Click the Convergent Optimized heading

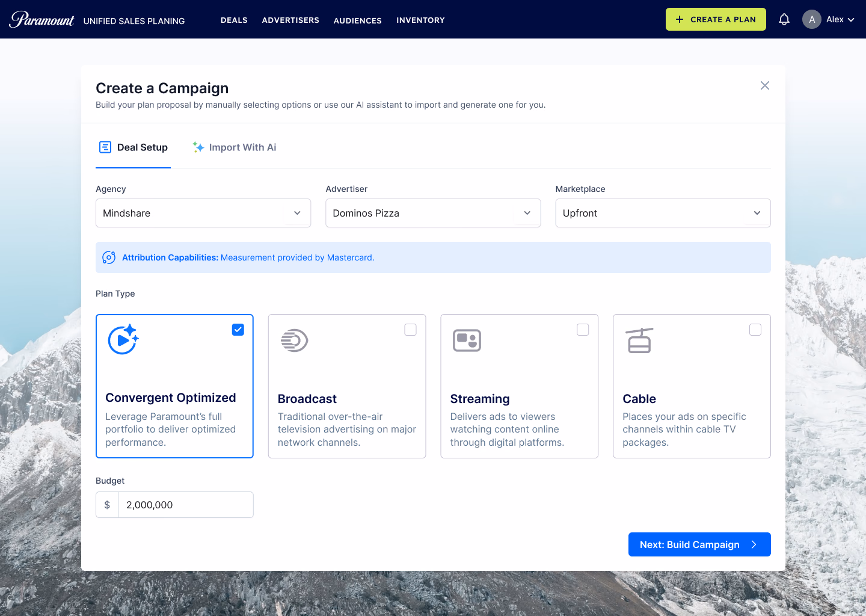(x=171, y=398)
